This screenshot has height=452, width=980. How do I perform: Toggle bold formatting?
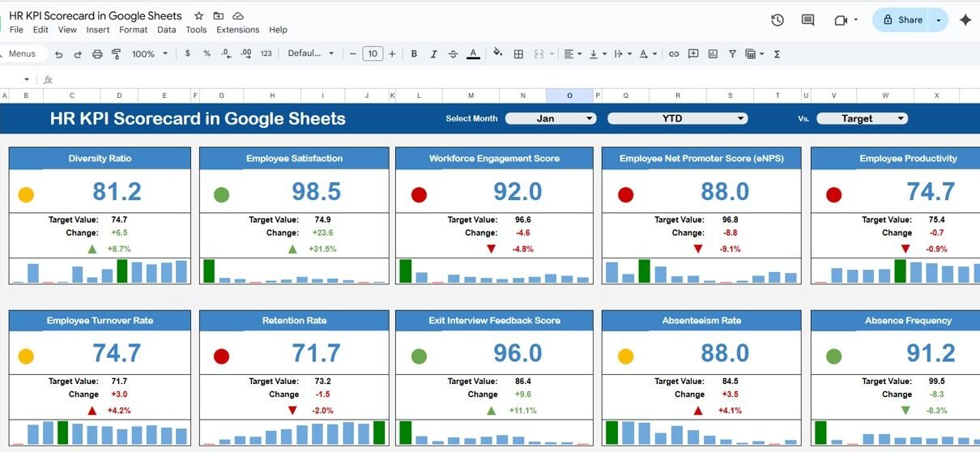(414, 54)
